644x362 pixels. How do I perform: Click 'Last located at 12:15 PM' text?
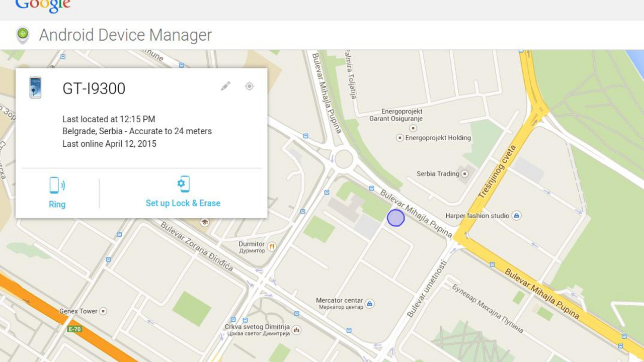pyautogui.click(x=109, y=119)
